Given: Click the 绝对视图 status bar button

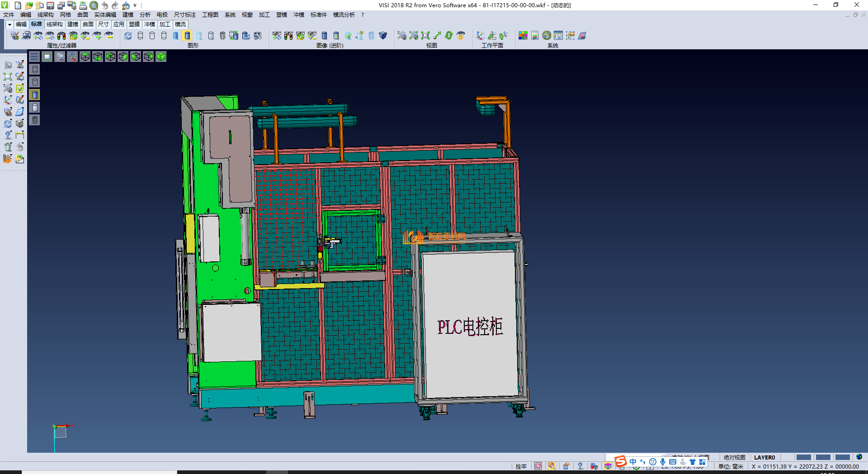Looking at the screenshot, I should [x=734, y=457].
